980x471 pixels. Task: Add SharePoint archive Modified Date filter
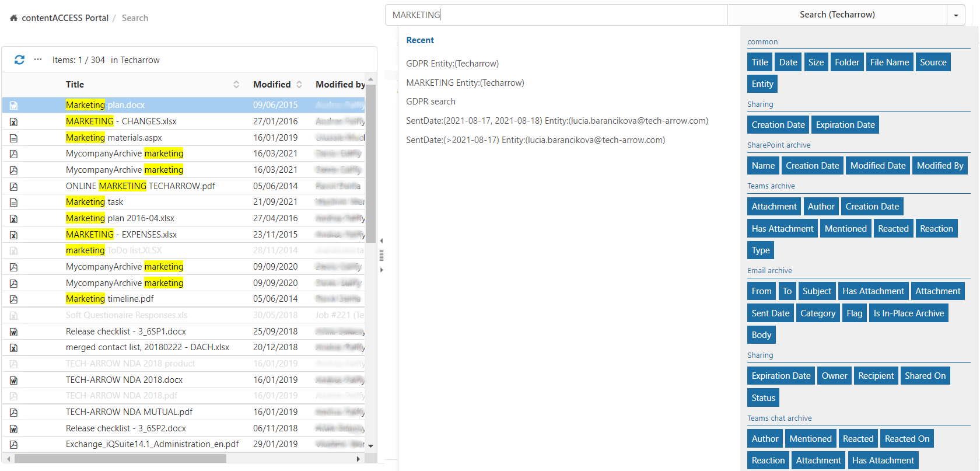coord(878,166)
